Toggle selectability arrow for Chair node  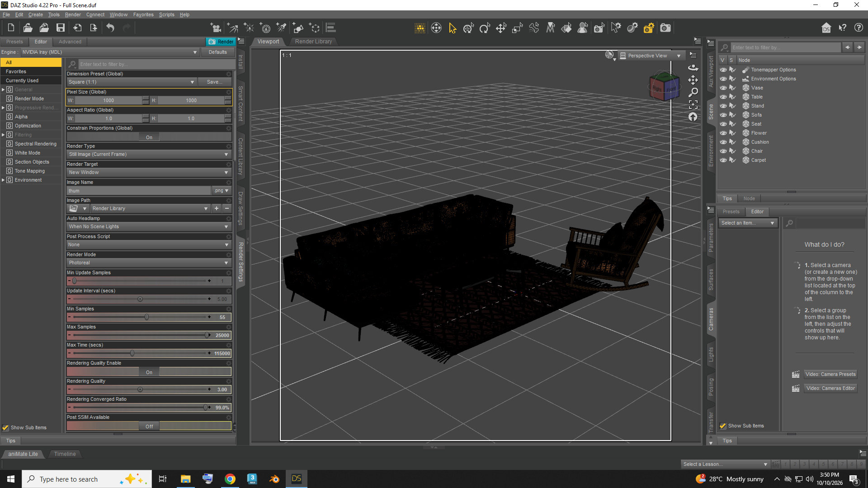point(733,151)
